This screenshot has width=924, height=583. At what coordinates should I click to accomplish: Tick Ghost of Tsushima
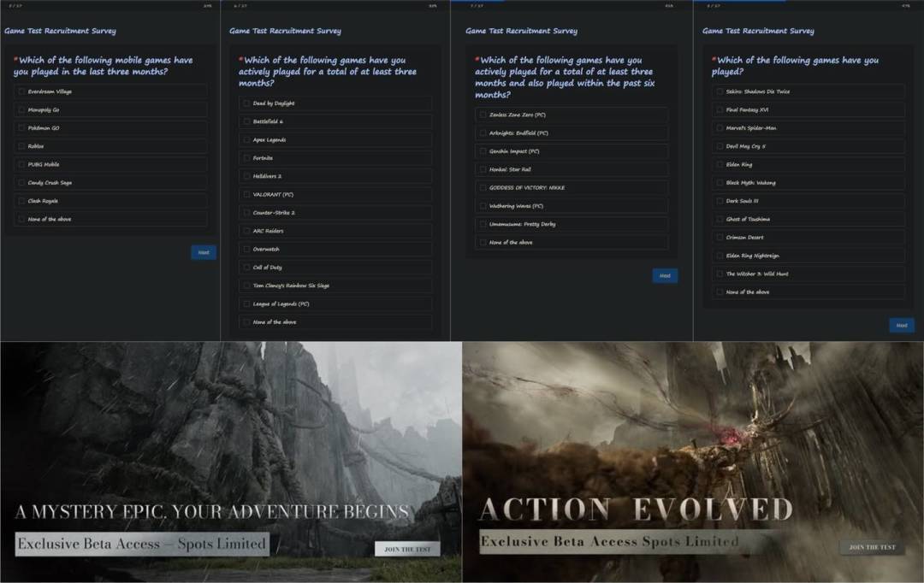808,219
